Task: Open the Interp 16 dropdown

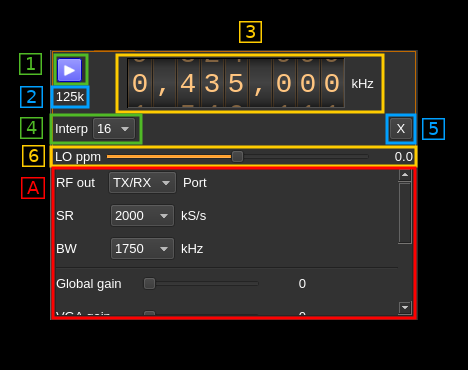Action: pos(114,129)
